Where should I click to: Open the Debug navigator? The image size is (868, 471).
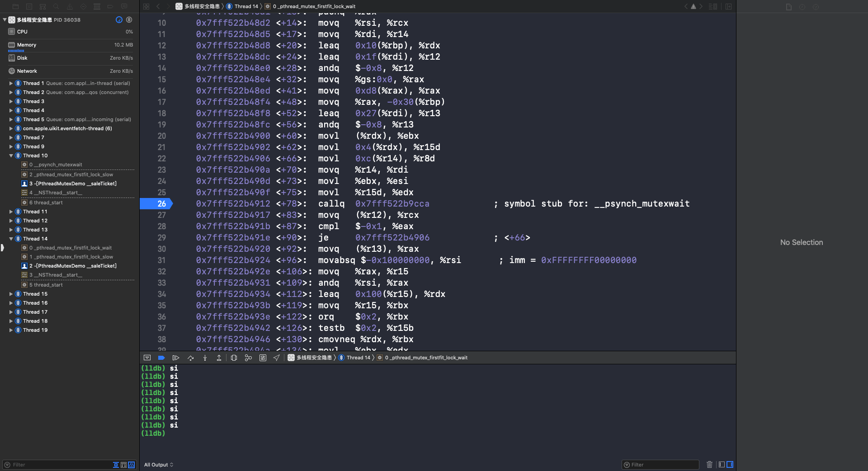(x=97, y=7)
